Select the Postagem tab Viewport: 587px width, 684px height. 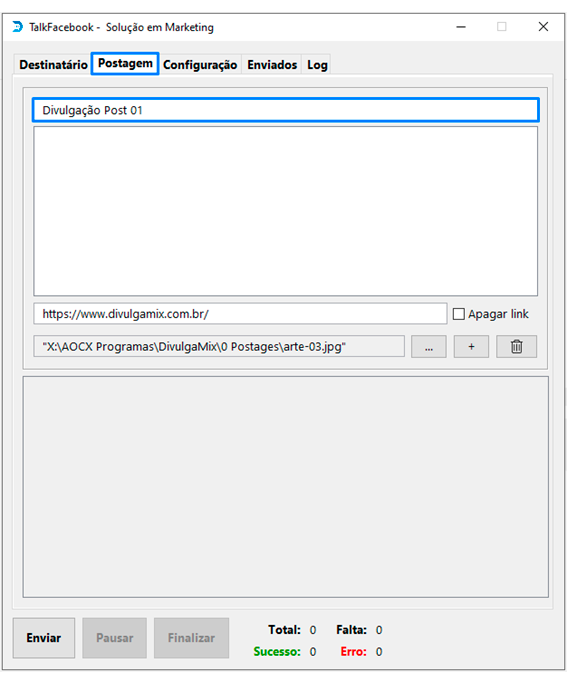pyautogui.click(x=125, y=64)
